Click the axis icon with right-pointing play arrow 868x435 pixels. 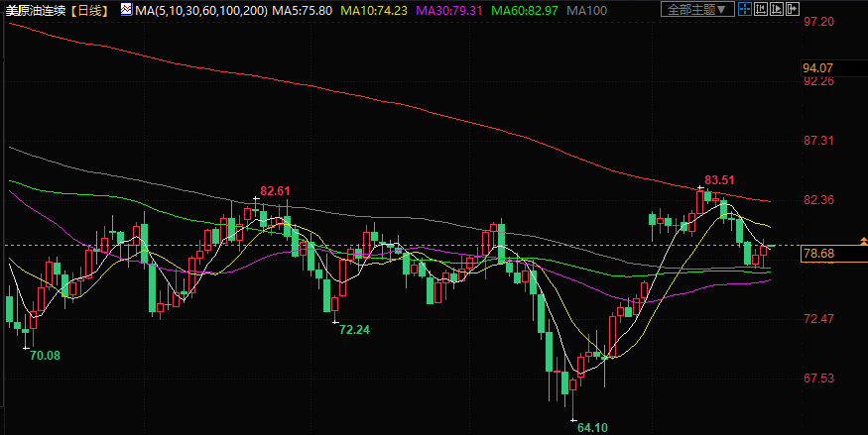pyautogui.click(x=777, y=9)
